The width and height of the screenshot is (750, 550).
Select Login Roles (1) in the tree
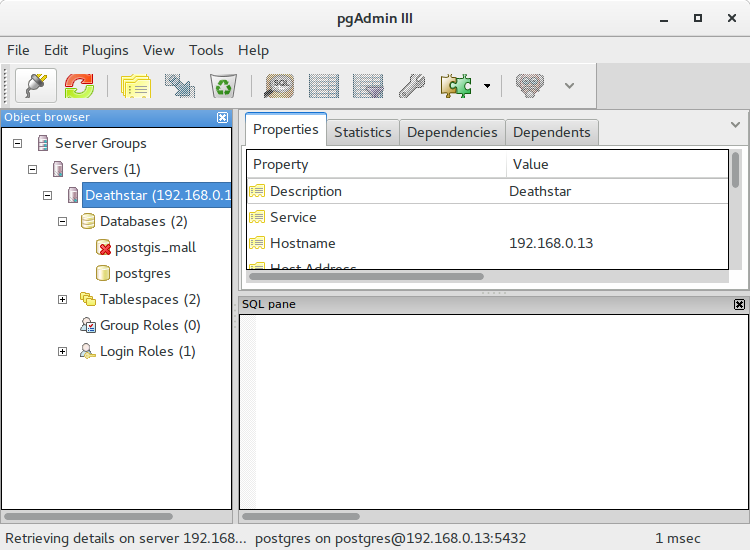[x=148, y=352]
